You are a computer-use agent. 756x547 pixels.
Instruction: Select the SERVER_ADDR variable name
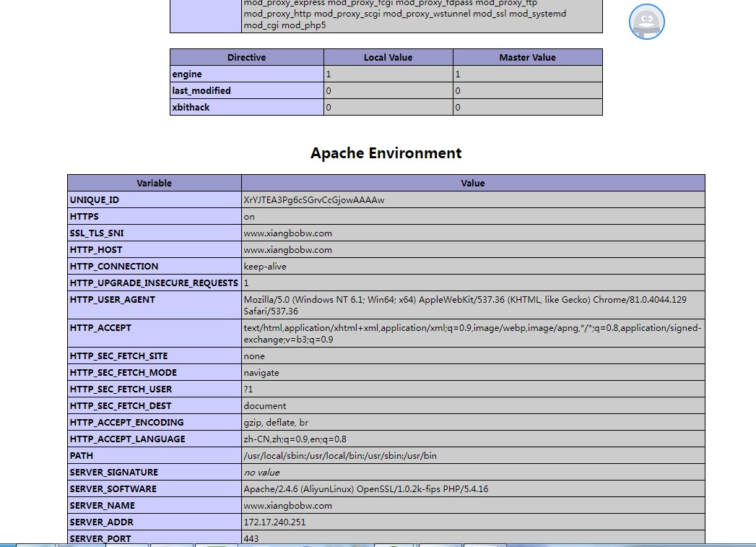(x=102, y=522)
